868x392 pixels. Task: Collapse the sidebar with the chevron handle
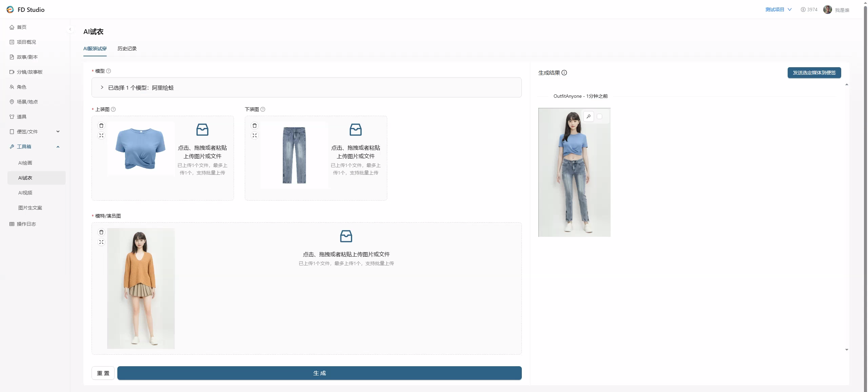[70, 29]
